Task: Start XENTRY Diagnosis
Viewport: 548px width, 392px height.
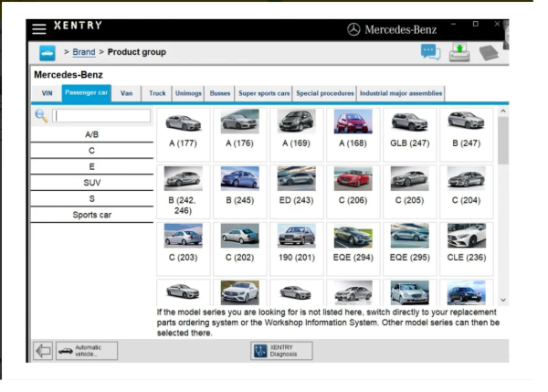Action: [x=281, y=351]
